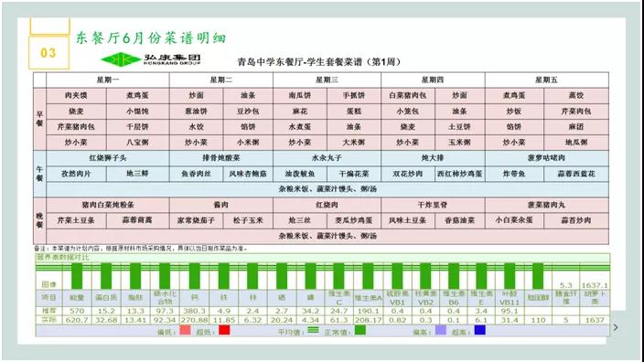Image resolution: width=644 pixels, height=362 pixels.
Task: Click the Hongkang Group green logo
Action: (x=151, y=59)
